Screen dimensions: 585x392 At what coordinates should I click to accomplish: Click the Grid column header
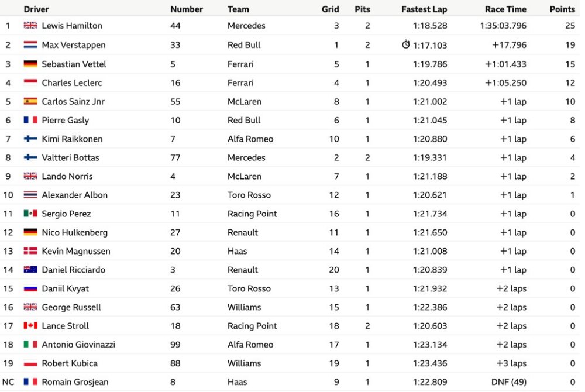pyautogui.click(x=330, y=9)
